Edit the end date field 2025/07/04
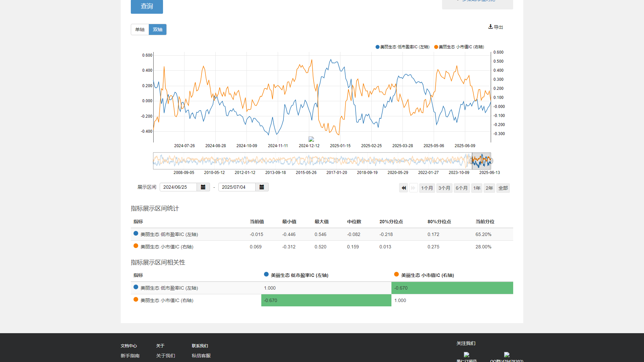644x362 pixels. click(x=237, y=187)
